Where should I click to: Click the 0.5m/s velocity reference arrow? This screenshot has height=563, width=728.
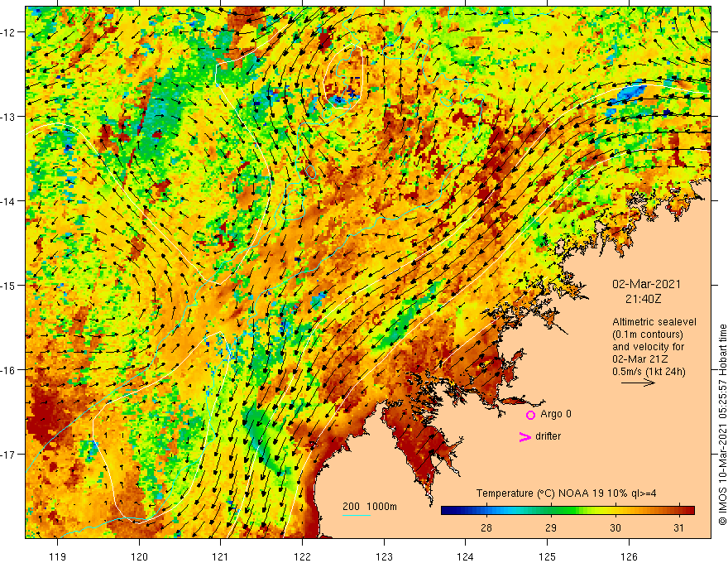pyautogui.click(x=638, y=383)
